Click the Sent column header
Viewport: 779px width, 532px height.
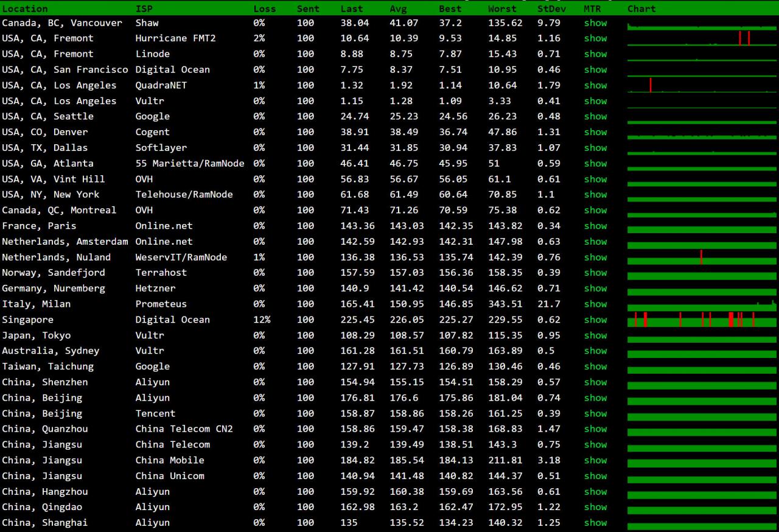tap(308, 9)
